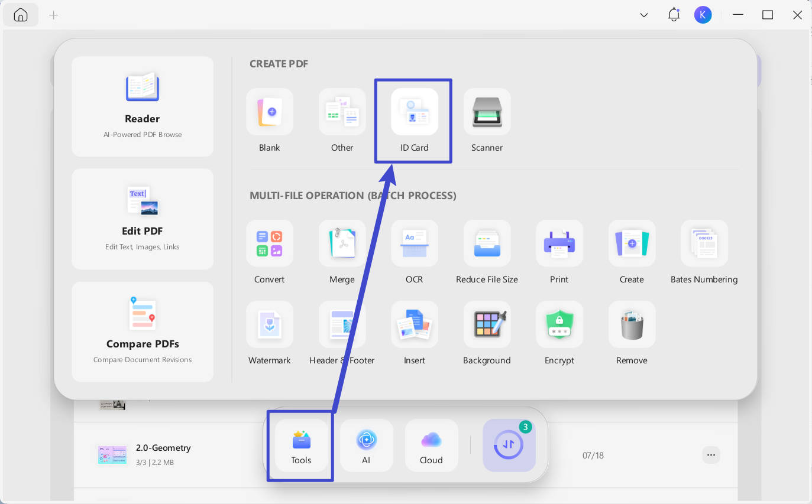Open notifications bell
This screenshot has width=812, height=504.
674,15
